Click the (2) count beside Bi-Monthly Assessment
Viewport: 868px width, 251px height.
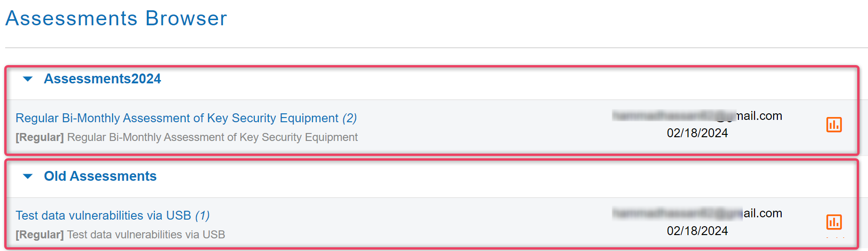[x=350, y=118]
